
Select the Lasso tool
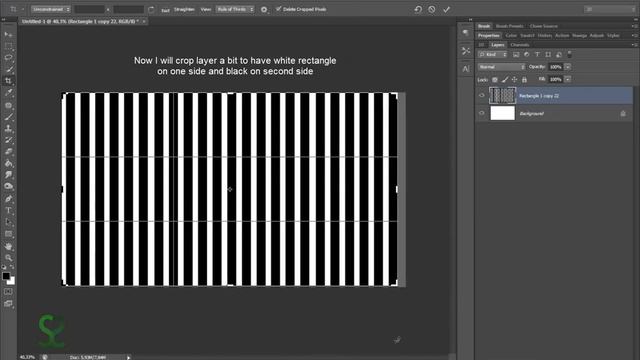click(8, 58)
